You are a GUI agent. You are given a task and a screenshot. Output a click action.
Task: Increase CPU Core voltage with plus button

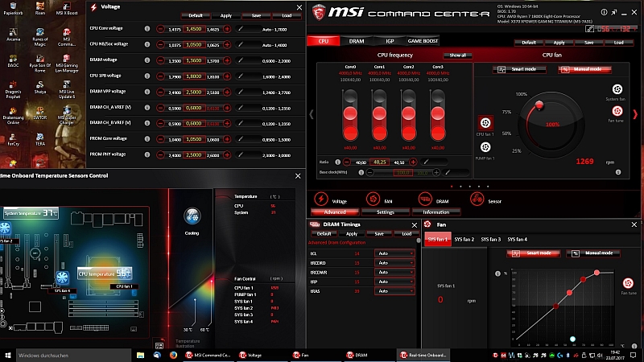coord(227,29)
